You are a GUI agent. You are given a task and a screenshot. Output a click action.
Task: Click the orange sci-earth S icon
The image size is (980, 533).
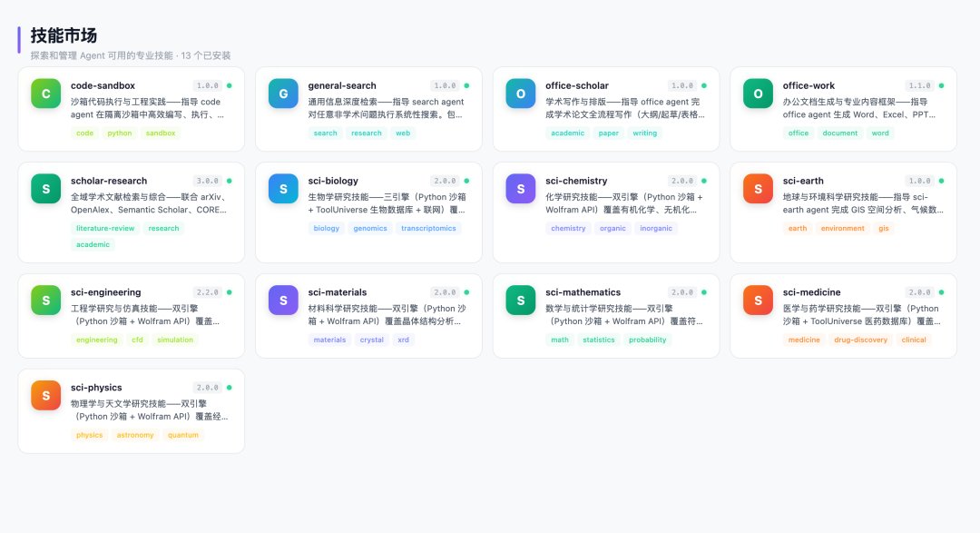click(x=759, y=189)
